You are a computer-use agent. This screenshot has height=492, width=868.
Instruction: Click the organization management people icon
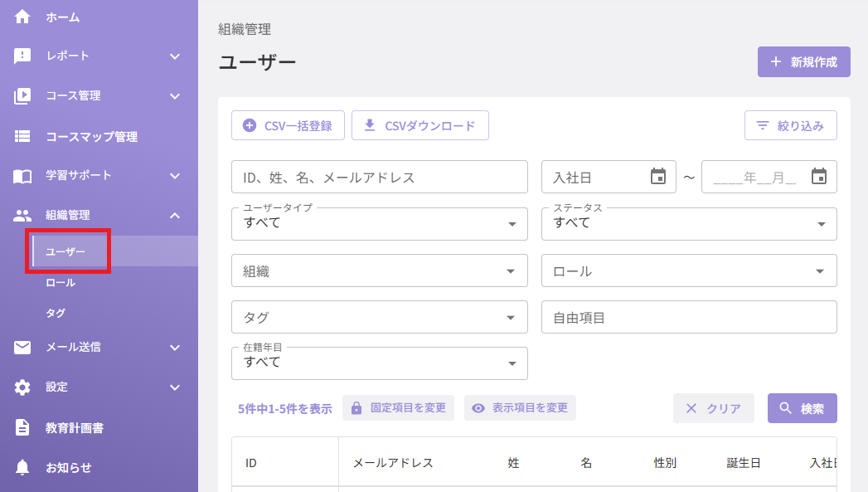(22, 216)
